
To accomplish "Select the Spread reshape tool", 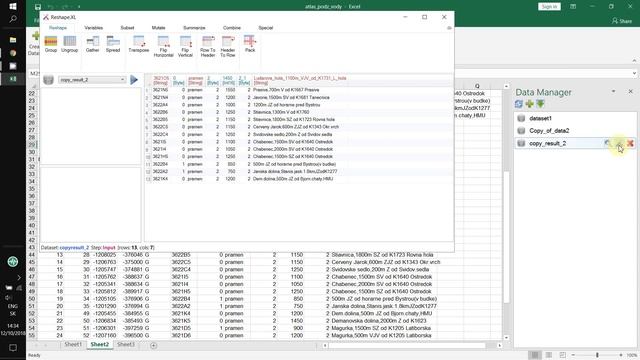I will 113,44.
